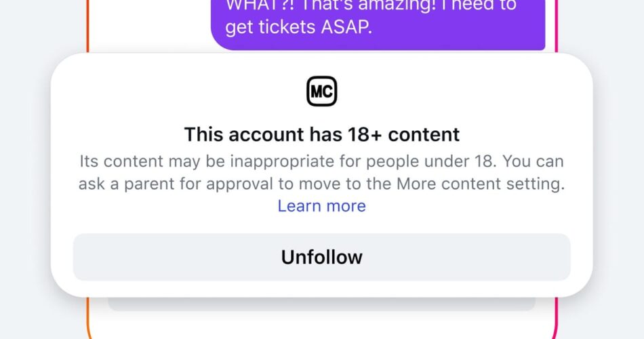Image resolution: width=644 pixels, height=339 pixels.
Task: Click the gray bar peeking below the card
Action: 321,304
